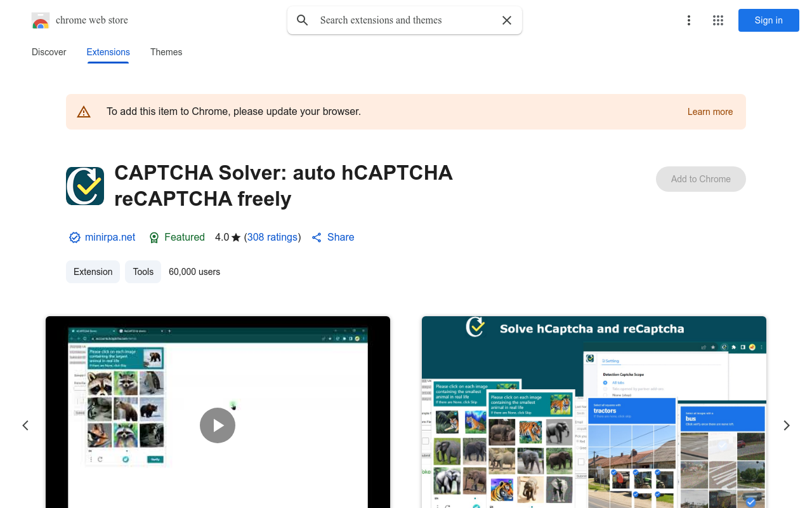812x508 pixels.
Task: Select the Extension category chip
Action: pos(93,272)
